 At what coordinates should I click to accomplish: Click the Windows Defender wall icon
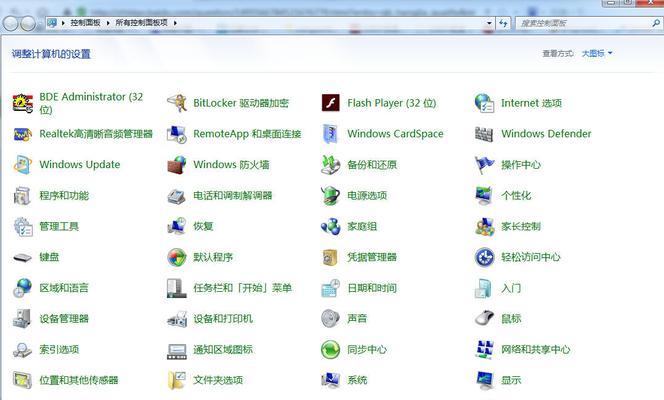click(x=484, y=134)
